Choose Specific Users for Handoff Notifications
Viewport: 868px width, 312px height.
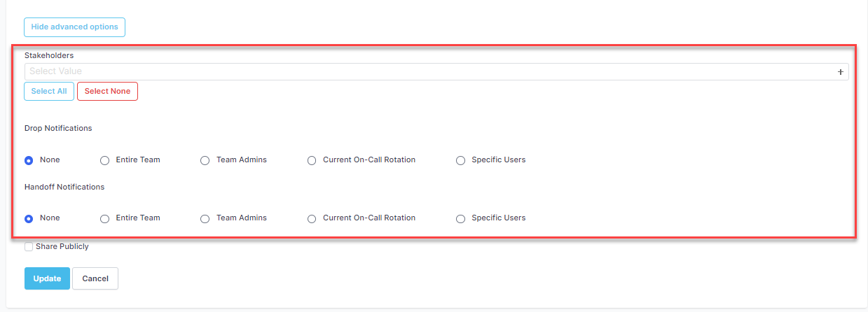point(460,218)
